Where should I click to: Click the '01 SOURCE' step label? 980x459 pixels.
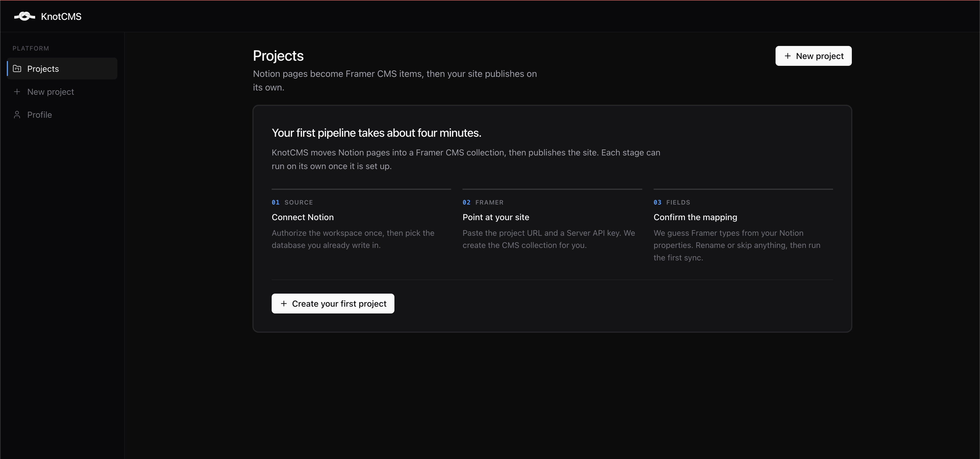pos(292,203)
